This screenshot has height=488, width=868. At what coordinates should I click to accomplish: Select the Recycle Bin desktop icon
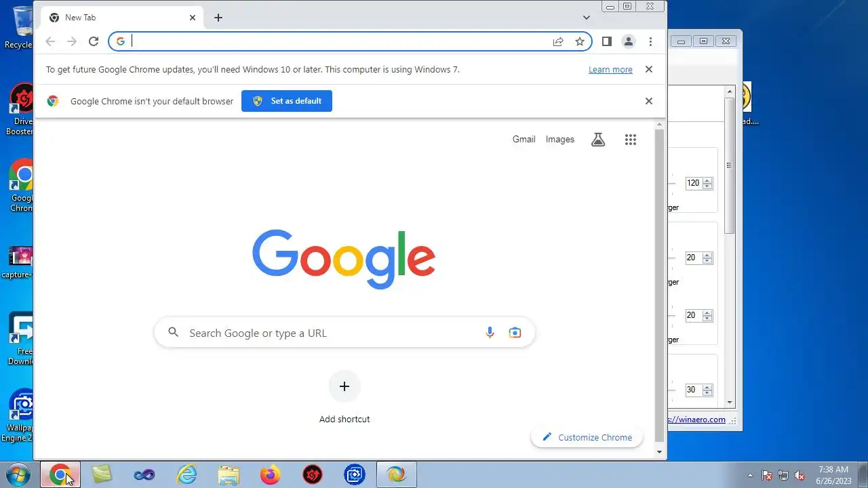[x=20, y=28]
